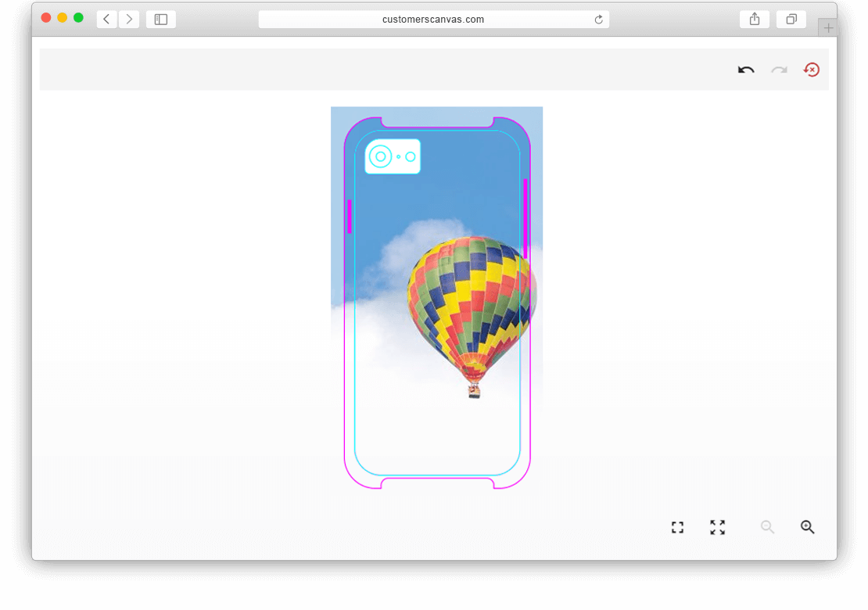Open a new browser tab
Viewport: 868px width, 610px height.
click(827, 26)
